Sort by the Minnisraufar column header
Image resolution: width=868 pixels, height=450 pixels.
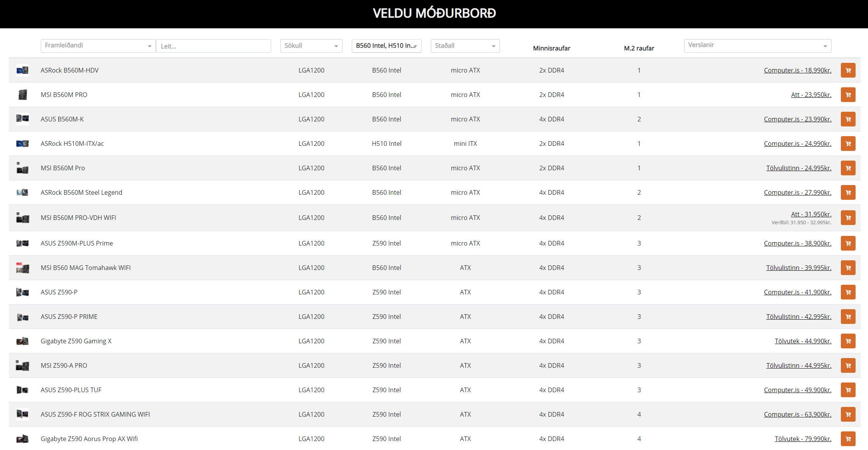552,48
